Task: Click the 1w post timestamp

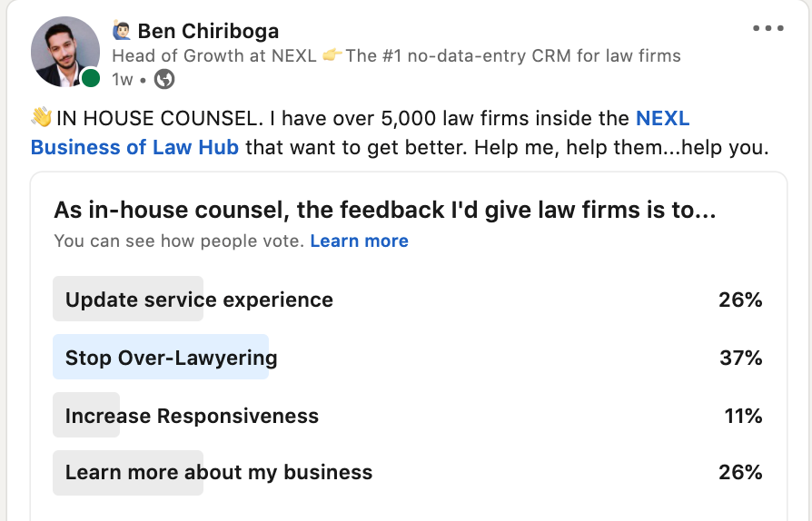Action: click(123, 79)
